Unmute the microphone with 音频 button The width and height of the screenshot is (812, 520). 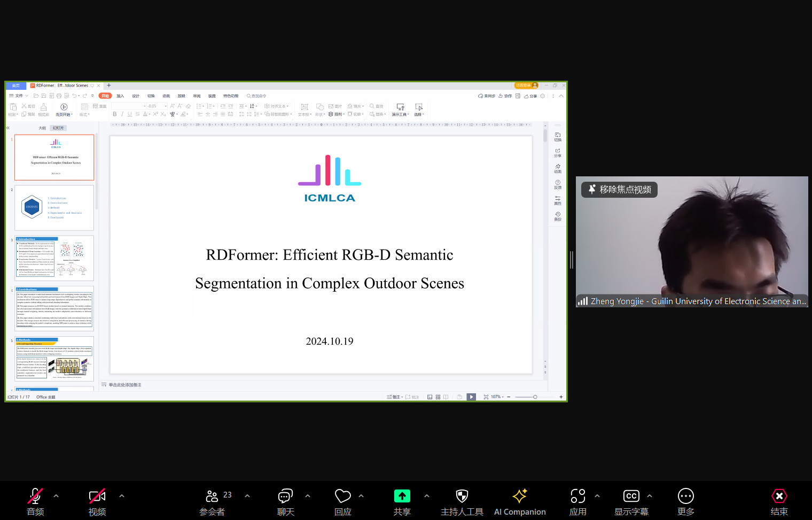tap(35, 501)
